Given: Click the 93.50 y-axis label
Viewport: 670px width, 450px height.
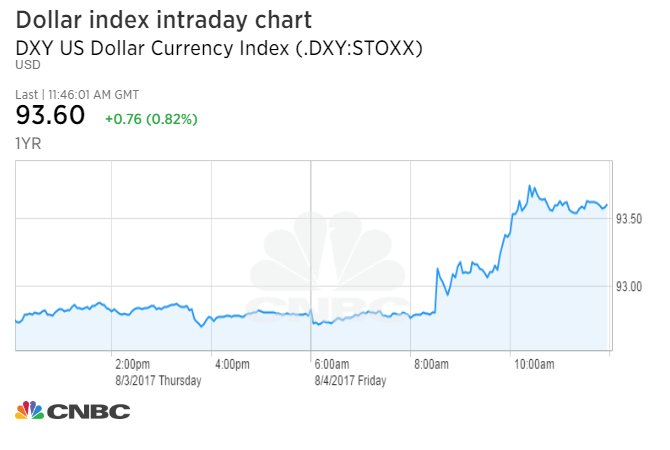Looking at the screenshot, I should pos(634,218).
